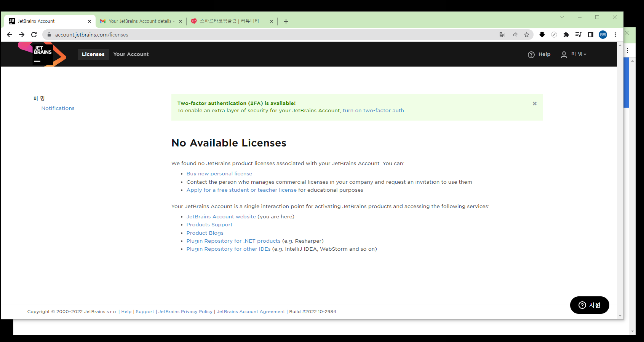Open the Chrome three-dot menu
The height and width of the screenshot is (342, 644).
click(x=615, y=35)
